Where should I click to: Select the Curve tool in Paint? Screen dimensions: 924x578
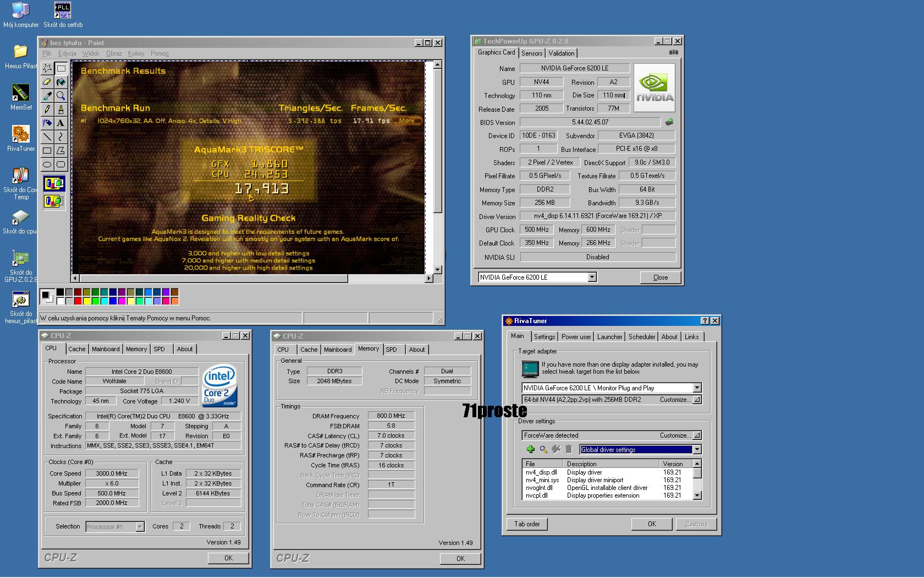click(61, 137)
